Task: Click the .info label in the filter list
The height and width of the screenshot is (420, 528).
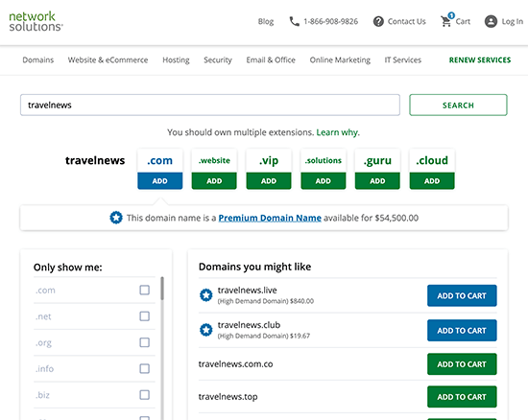Action: (44, 369)
